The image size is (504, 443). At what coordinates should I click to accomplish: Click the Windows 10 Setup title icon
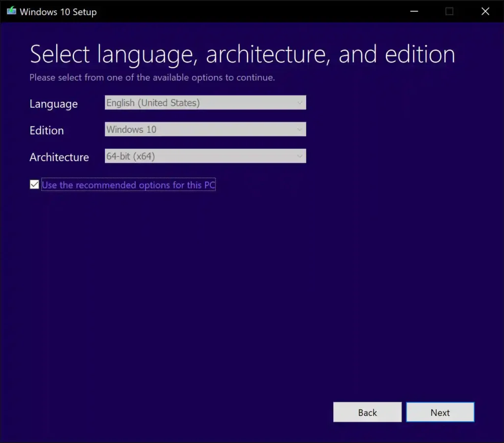tap(11, 11)
